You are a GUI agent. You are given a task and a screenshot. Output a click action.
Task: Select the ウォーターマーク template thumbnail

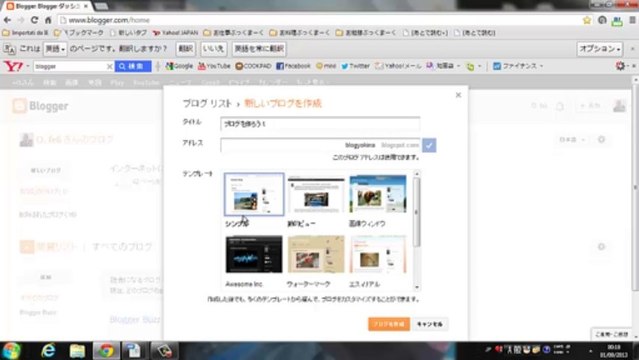click(x=316, y=254)
